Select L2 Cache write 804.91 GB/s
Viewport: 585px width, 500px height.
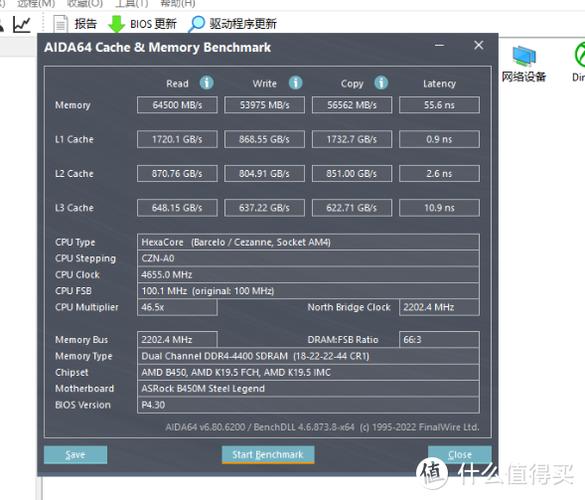(265, 174)
